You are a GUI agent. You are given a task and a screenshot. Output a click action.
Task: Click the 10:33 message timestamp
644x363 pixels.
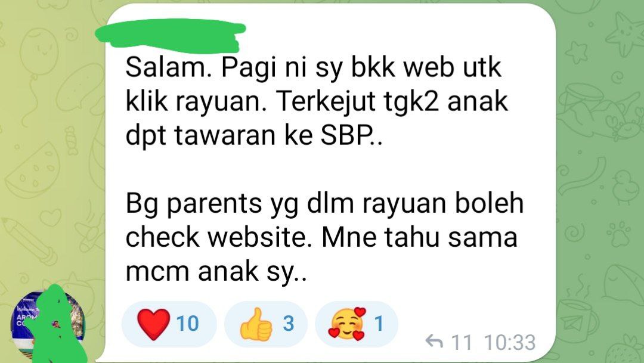[x=510, y=342]
